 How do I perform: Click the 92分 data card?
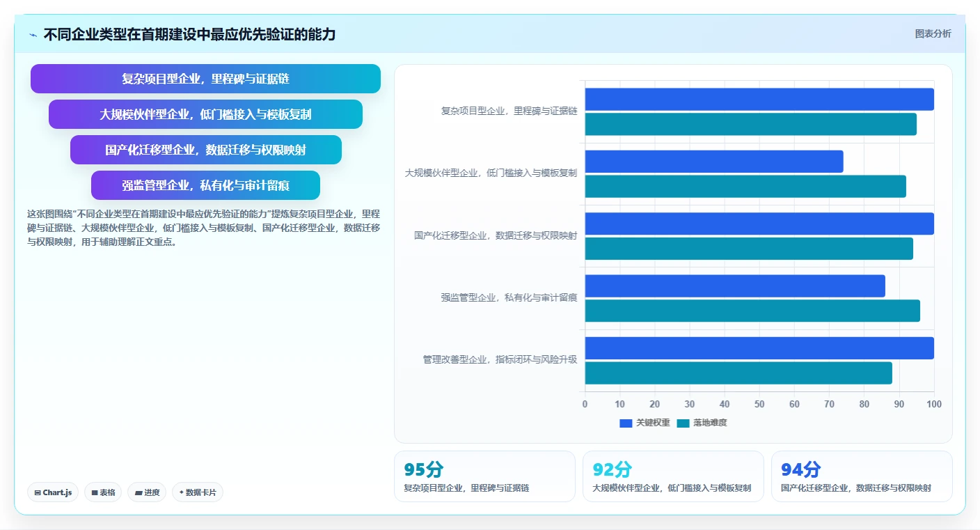tap(673, 476)
